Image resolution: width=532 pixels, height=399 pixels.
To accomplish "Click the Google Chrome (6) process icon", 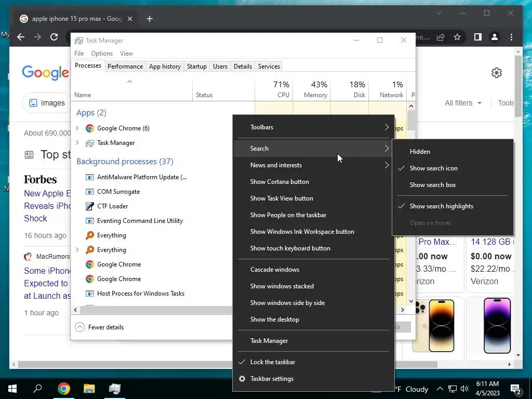I will point(89,128).
